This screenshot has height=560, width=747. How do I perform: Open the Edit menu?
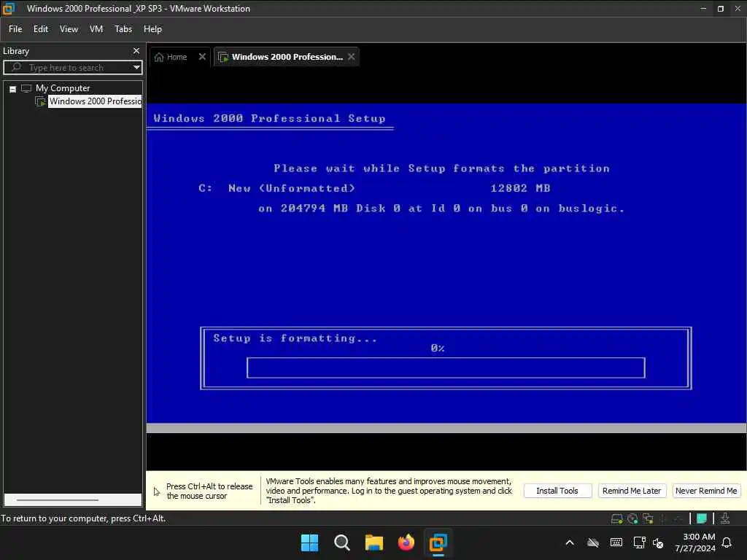41,29
